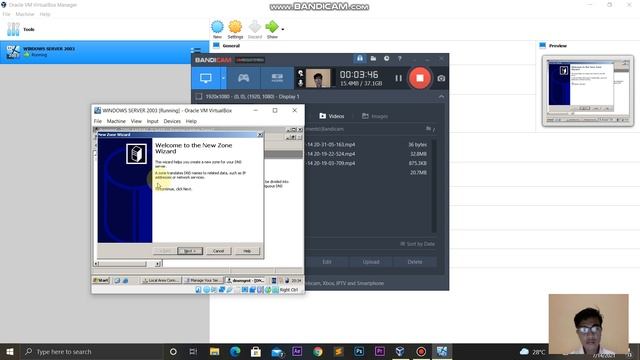
Task: Open the machine tools menu icon beside WINDOWS SERVER 2003
Action: 196,51
